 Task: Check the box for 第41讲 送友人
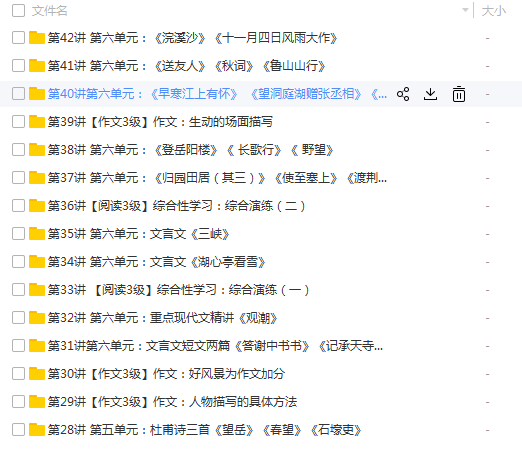[x=18, y=66]
